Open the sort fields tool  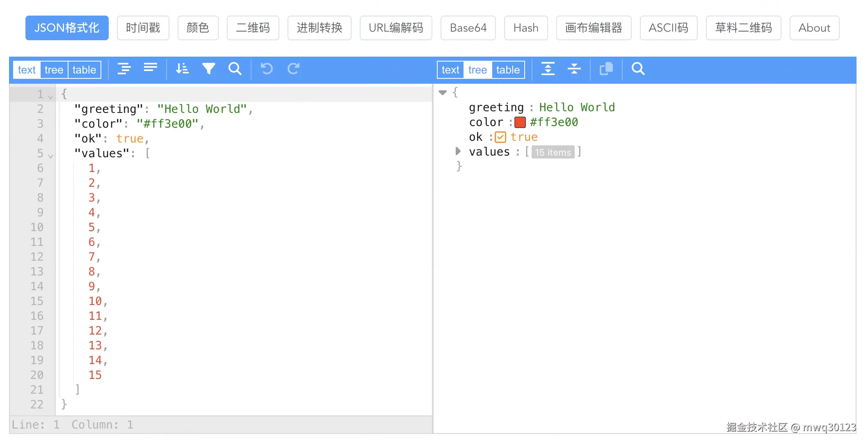click(182, 69)
